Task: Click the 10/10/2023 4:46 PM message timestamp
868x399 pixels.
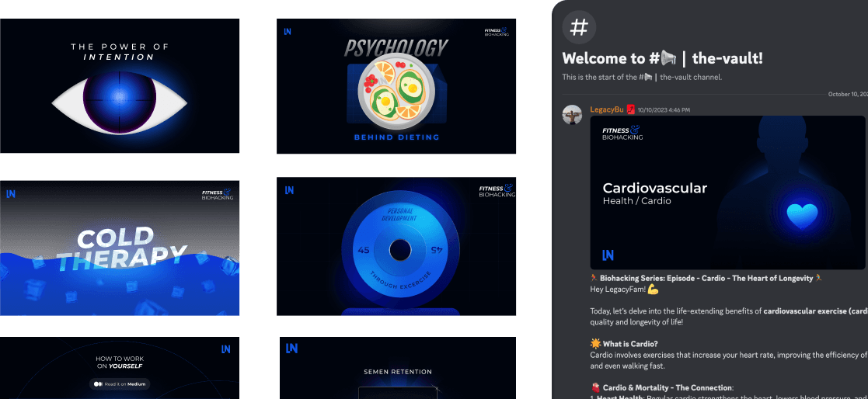Action: pyautogui.click(x=663, y=110)
